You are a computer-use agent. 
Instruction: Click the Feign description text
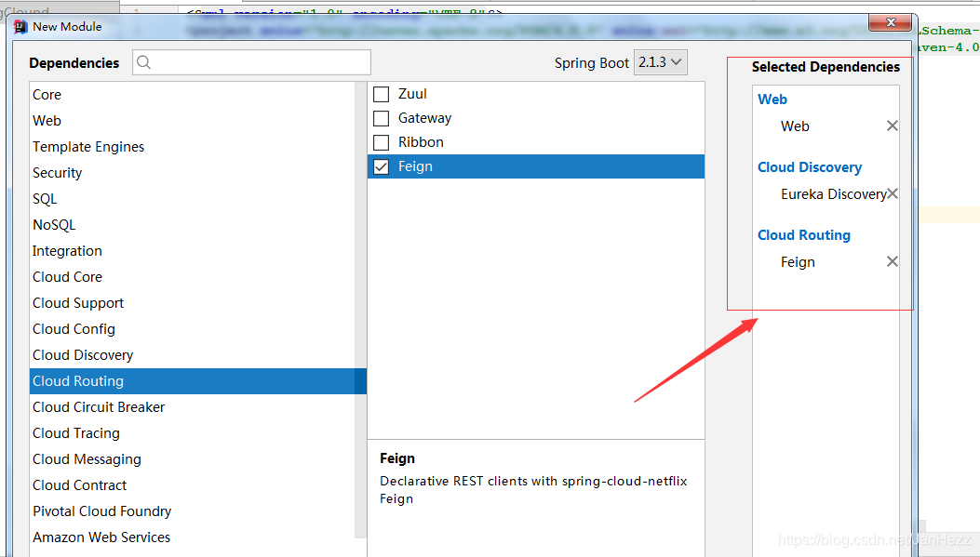tap(533, 490)
